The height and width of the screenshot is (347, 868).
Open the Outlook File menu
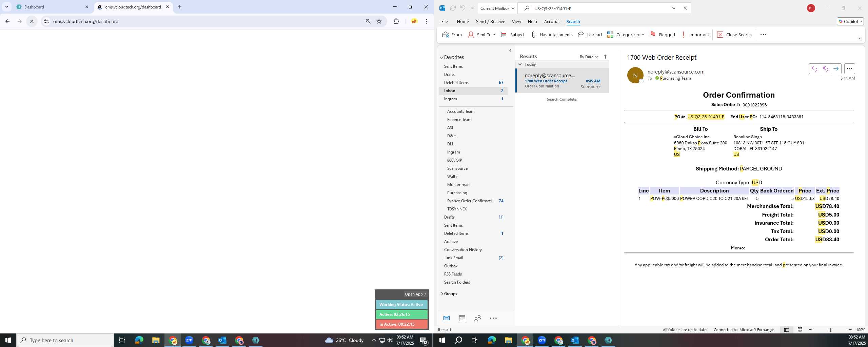tap(444, 21)
